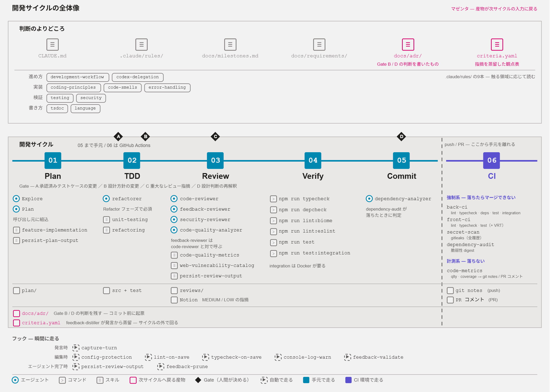Viewport: 550px width, 392px height.
Task: Click the .claude/rules/ document icon
Action: (x=142, y=45)
